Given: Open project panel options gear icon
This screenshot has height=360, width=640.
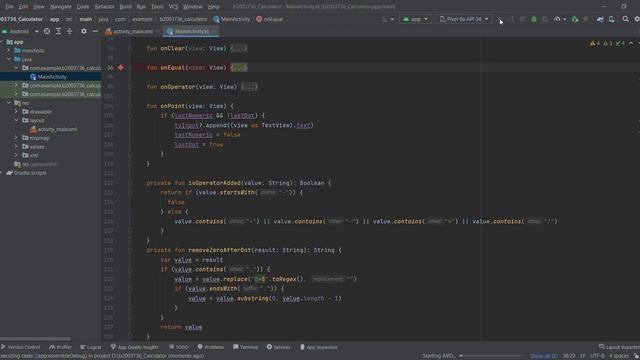Looking at the screenshot, I should 84,31.
